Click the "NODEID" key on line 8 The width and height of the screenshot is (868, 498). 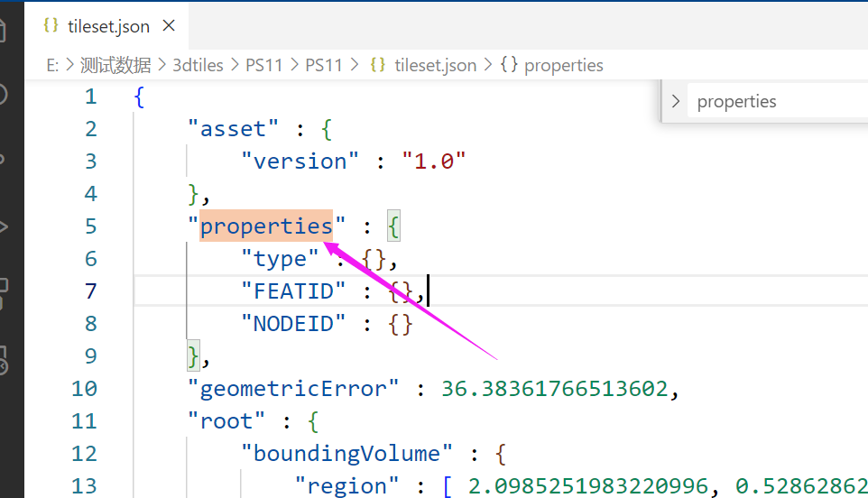(x=293, y=324)
